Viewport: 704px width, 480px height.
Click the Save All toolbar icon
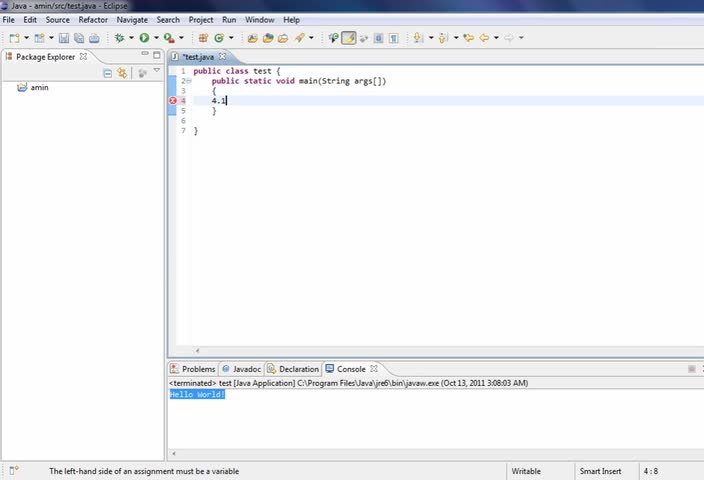click(79, 38)
